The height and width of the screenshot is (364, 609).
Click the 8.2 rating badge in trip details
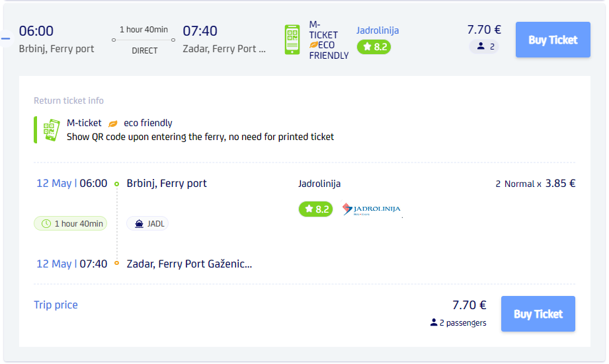(x=315, y=209)
